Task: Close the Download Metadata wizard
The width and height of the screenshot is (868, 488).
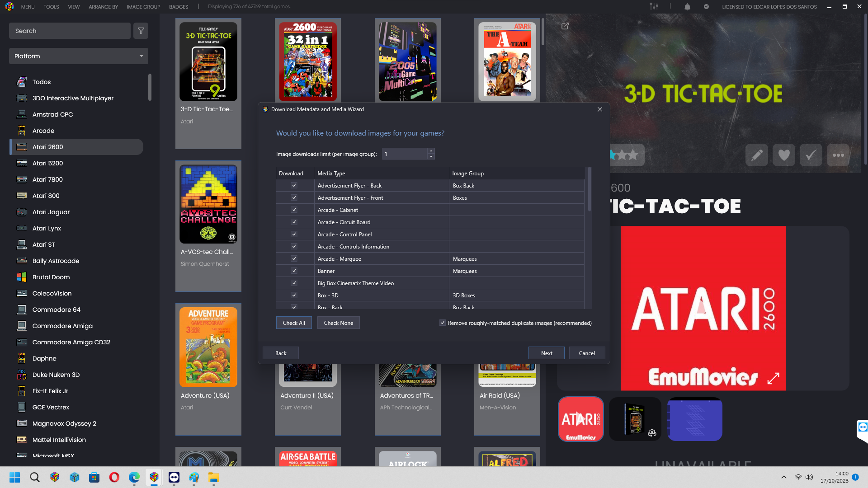Action: tap(600, 109)
